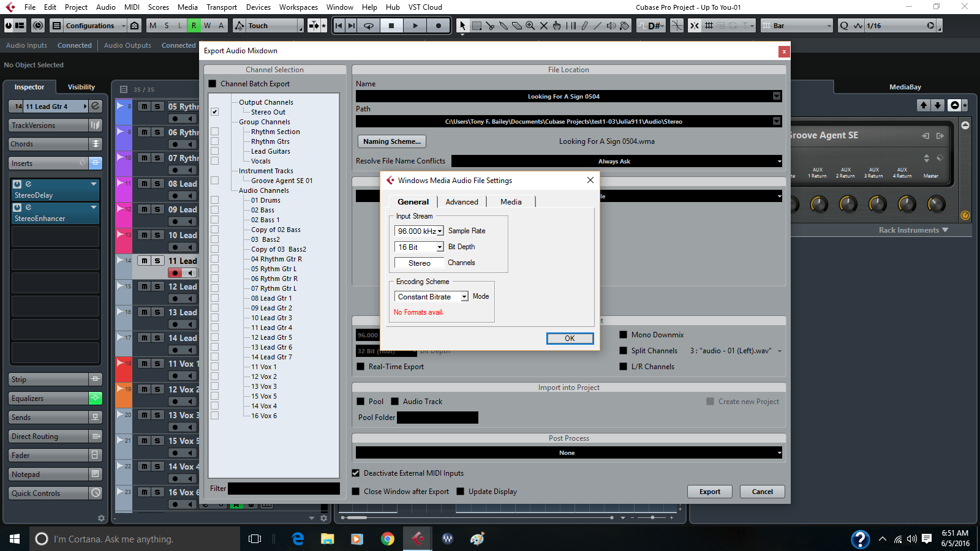Open File Explorer from taskbar
The image size is (980, 551).
(328, 539)
